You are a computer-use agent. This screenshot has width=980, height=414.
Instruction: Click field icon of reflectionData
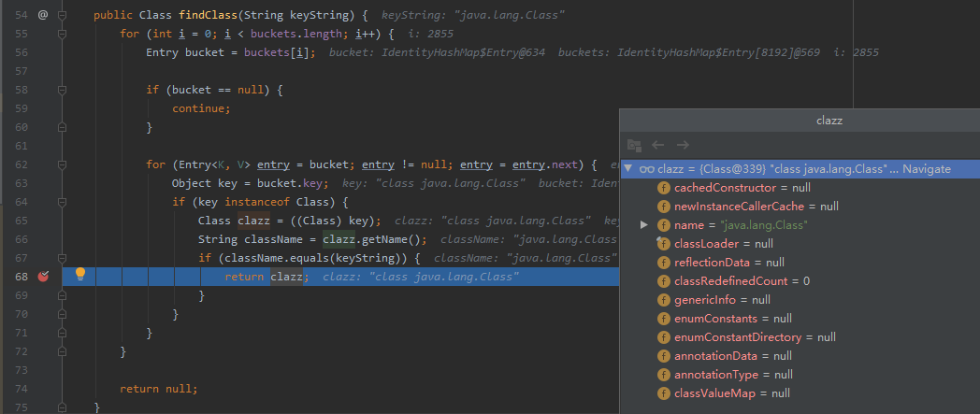pyautogui.click(x=664, y=263)
